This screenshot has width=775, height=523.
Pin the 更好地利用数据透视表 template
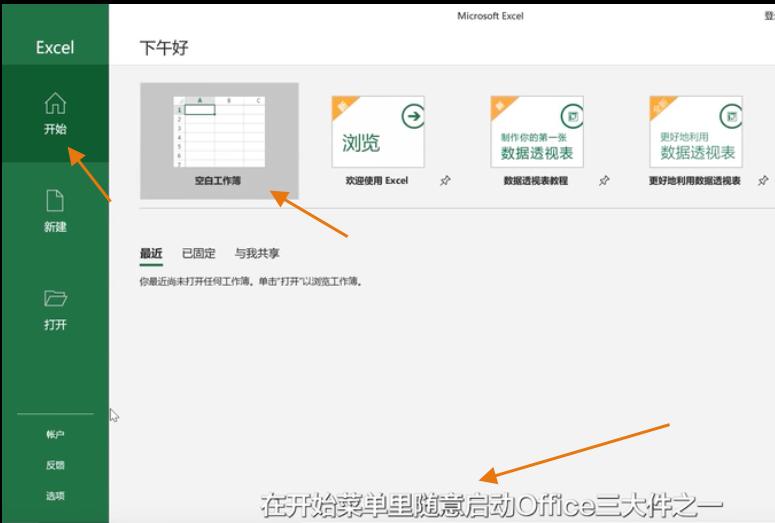tap(763, 180)
